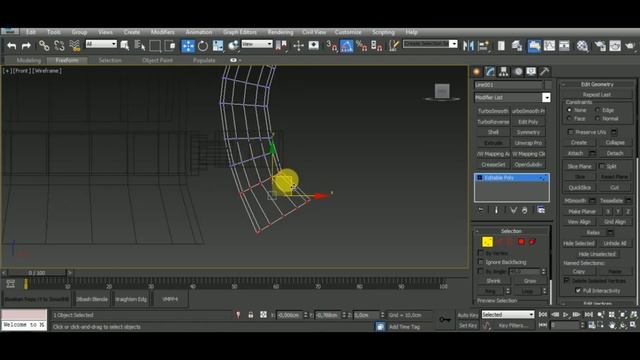Select the Face constraint radio button

569,118
